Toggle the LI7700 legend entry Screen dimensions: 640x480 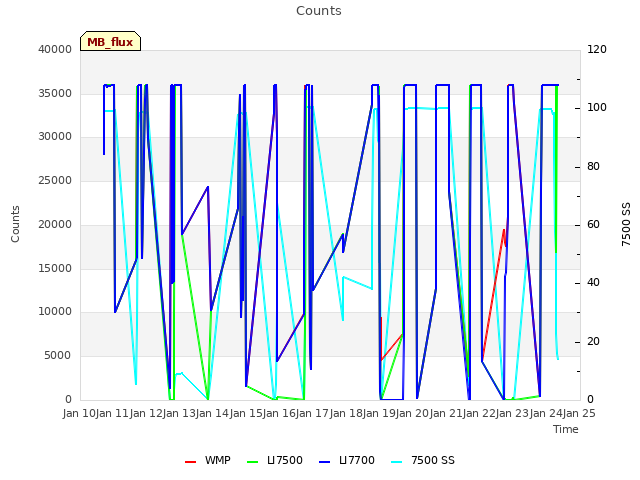(x=347, y=460)
